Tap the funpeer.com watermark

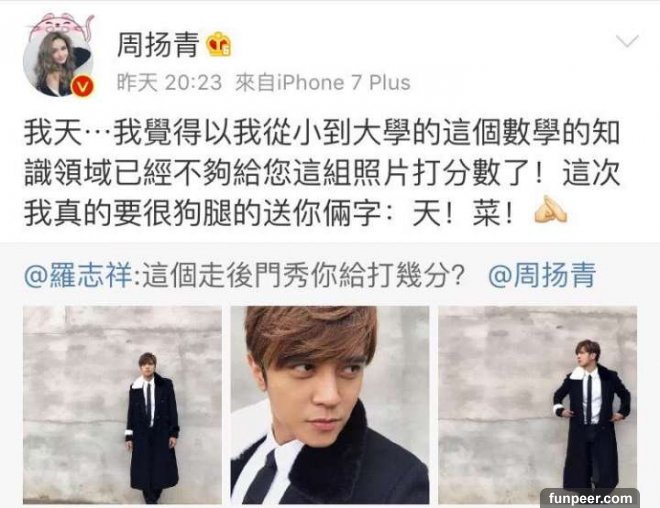(590, 498)
